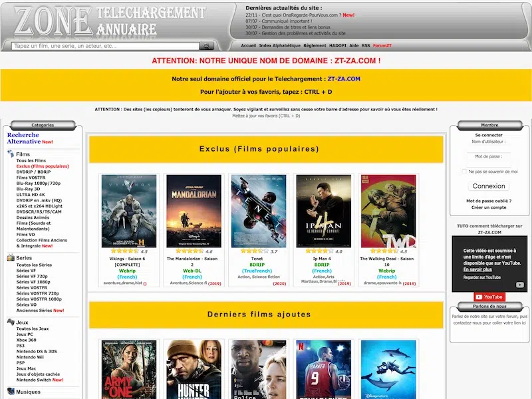Click the Jeux gamepad icon
The width and height of the screenshot is (532, 399).
tap(11, 322)
